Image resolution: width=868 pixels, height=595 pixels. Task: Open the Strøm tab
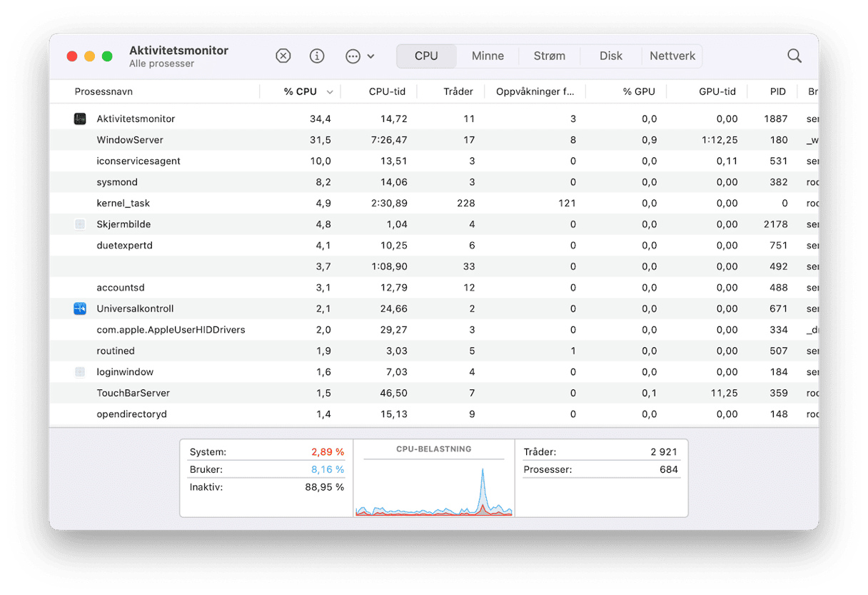point(549,56)
